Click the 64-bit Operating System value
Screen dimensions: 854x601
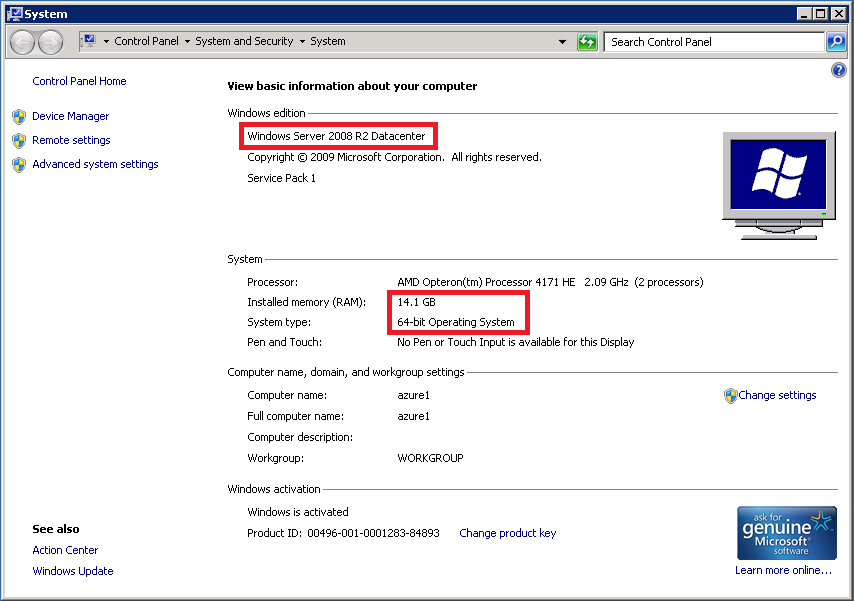pos(455,322)
